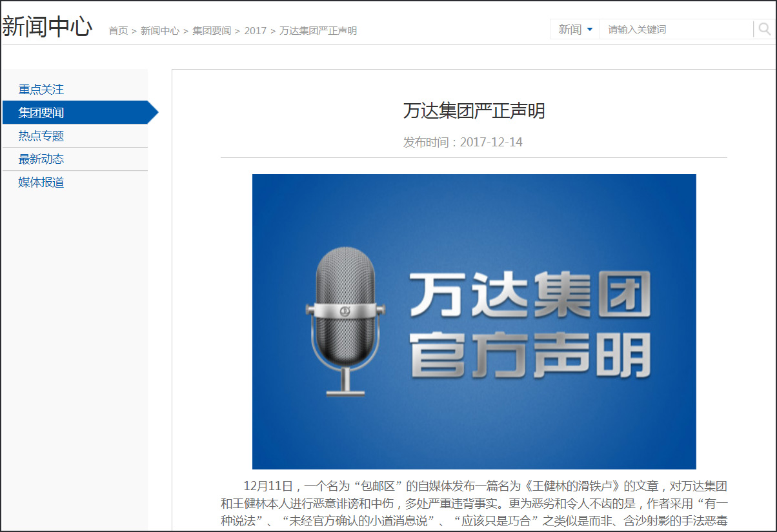Click the article title 万达集团严正声明
The image size is (777, 532).
pyautogui.click(x=474, y=110)
